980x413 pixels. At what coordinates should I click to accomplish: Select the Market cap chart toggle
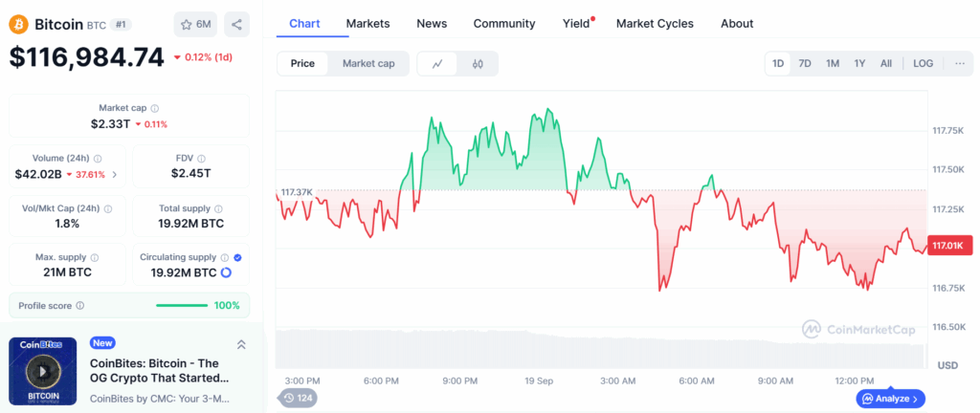coord(368,64)
